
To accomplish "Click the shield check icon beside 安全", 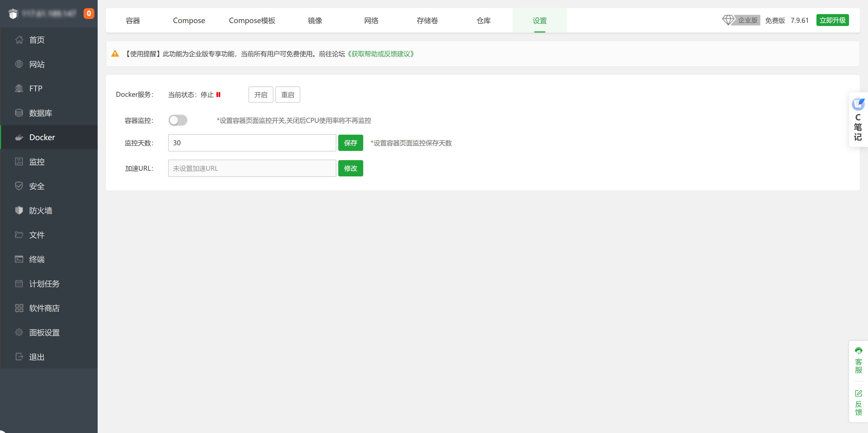I will coord(19,186).
